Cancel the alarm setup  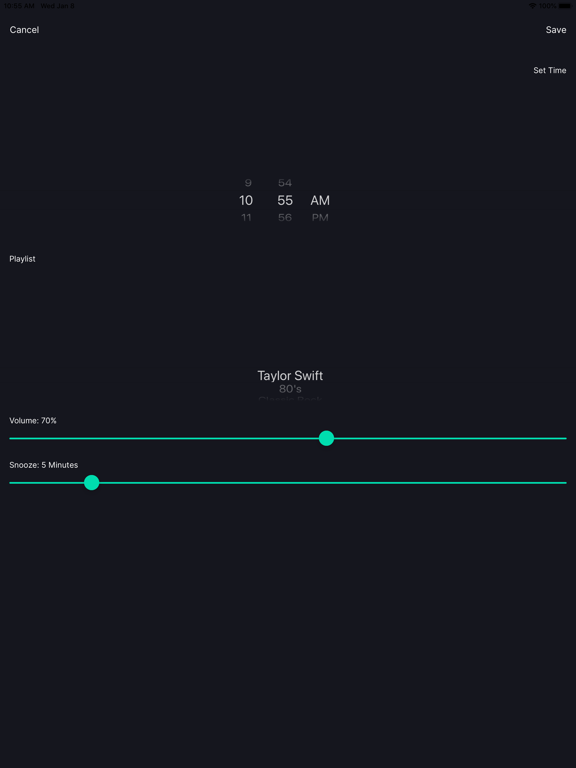24,30
